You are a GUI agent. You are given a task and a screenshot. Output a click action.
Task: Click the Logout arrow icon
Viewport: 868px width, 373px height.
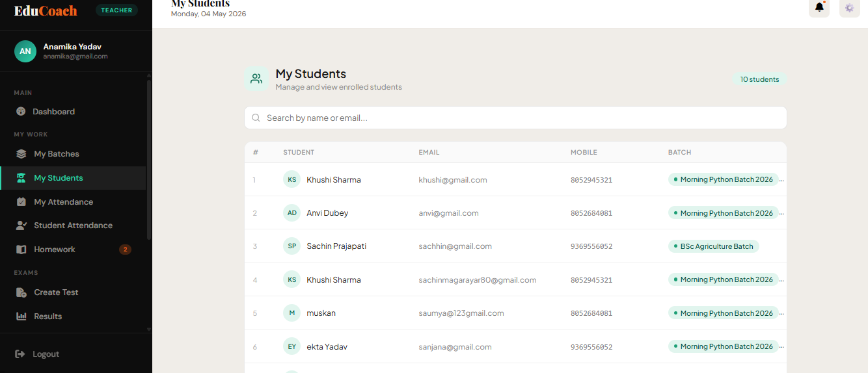pyautogui.click(x=20, y=354)
